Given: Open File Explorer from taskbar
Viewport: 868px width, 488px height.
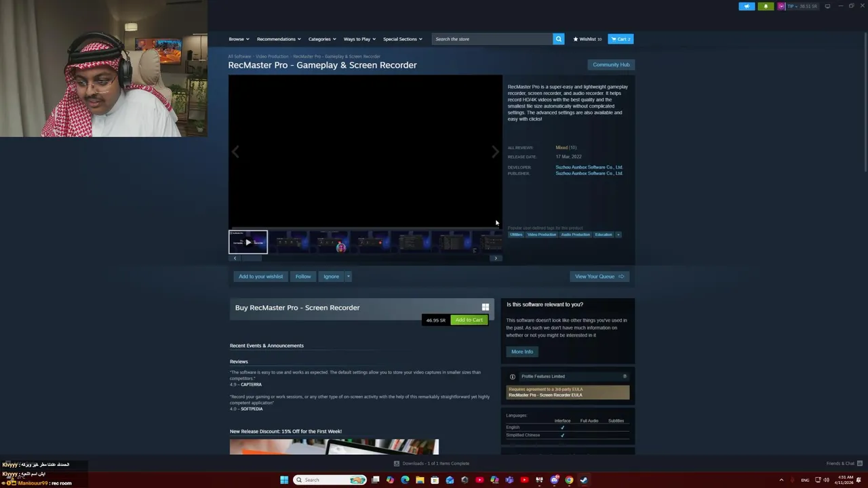Looking at the screenshot, I should click(420, 480).
